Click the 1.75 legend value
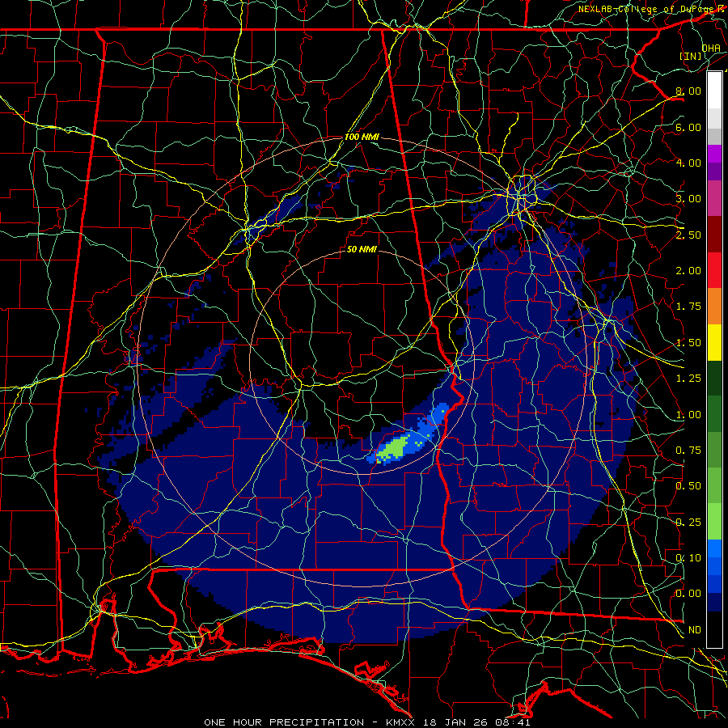This screenshot has height=728, width=728. point(688,307)
